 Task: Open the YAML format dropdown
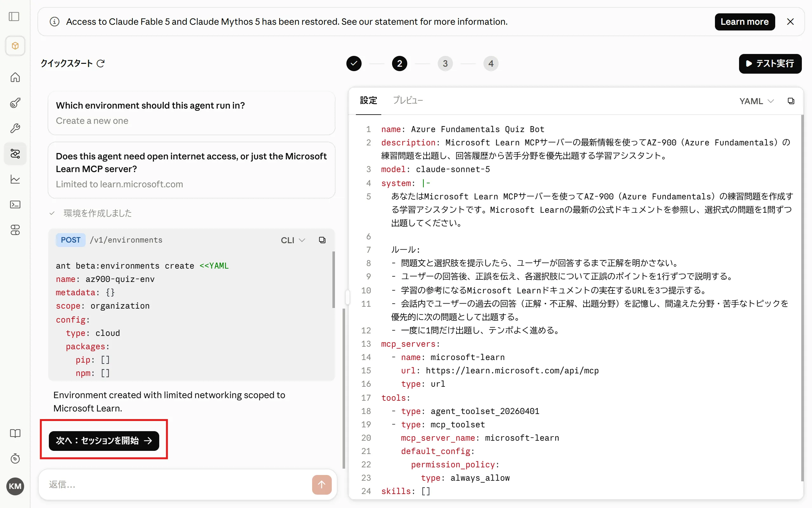756,101
